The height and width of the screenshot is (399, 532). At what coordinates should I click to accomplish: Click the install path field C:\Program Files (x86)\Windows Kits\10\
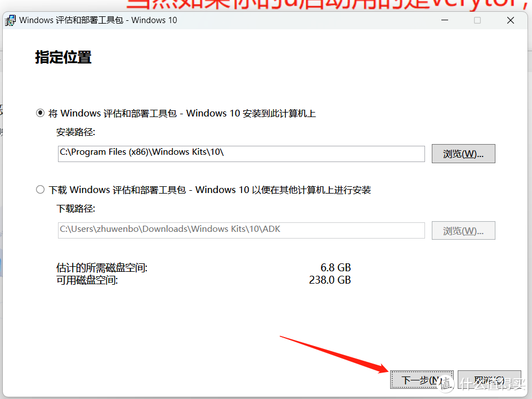[242, 154]
